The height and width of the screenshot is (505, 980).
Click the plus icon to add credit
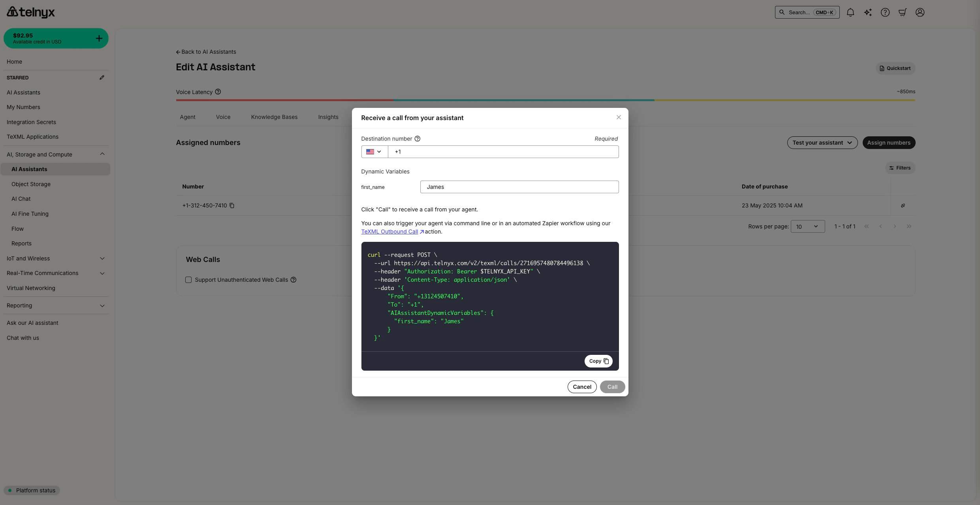(99, 38)
